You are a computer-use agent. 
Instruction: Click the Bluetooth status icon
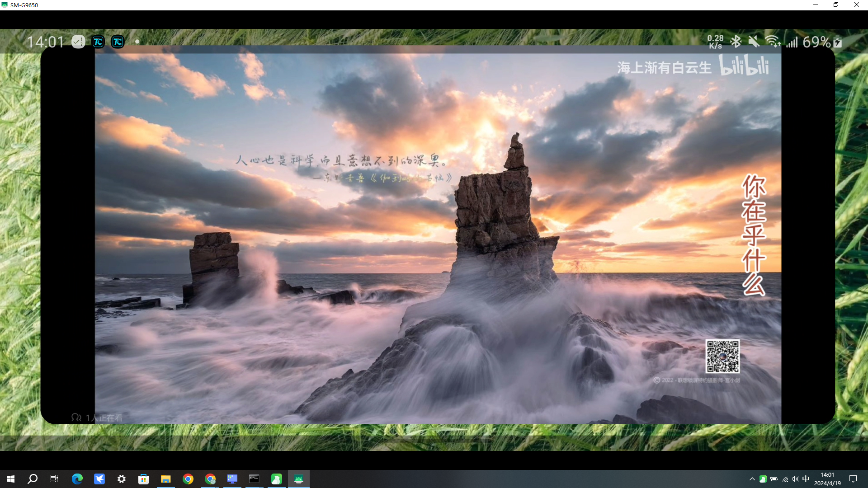[x=736, y=42]
